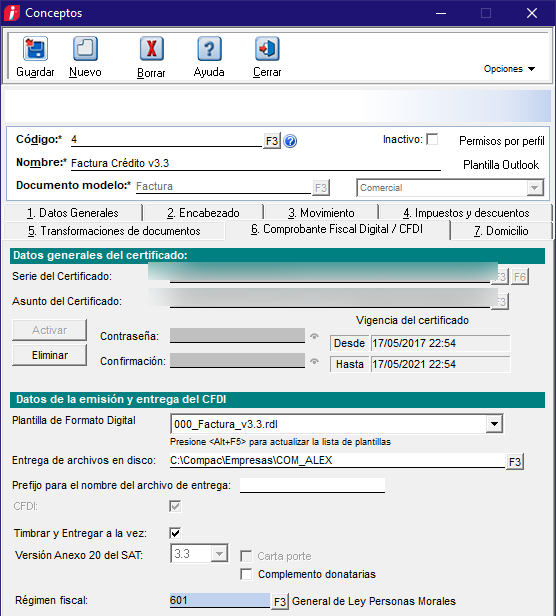Click into the Código input field
The image size is (556, 616).
(x=166, y=140)
